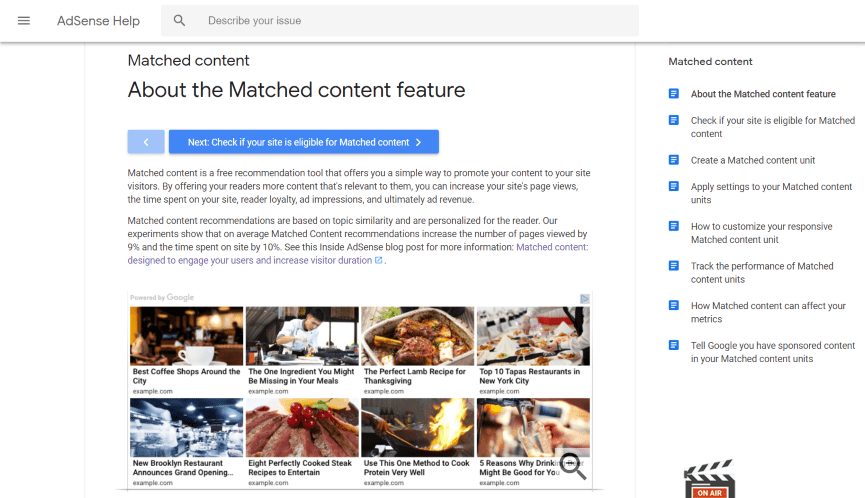Click the zoom magnifier icon on image
Image resolution: width=865 pixels, height=498 pixels.
[x=572, y=466]
